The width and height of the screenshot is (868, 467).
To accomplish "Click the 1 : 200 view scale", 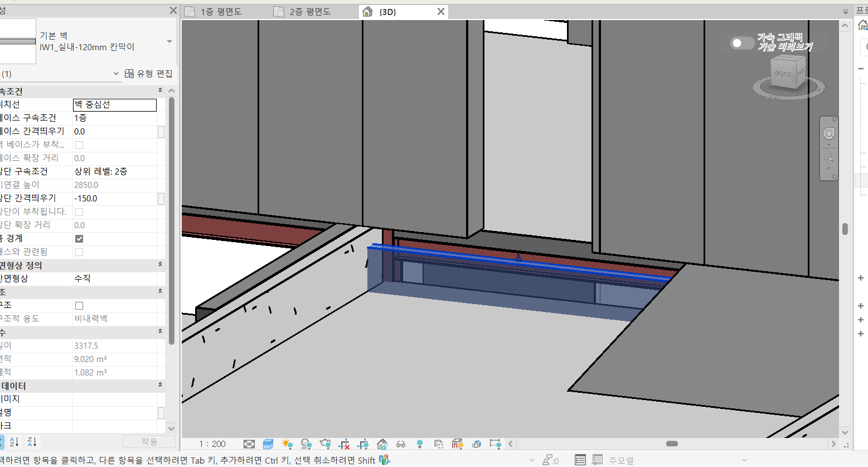I will 212,444.
